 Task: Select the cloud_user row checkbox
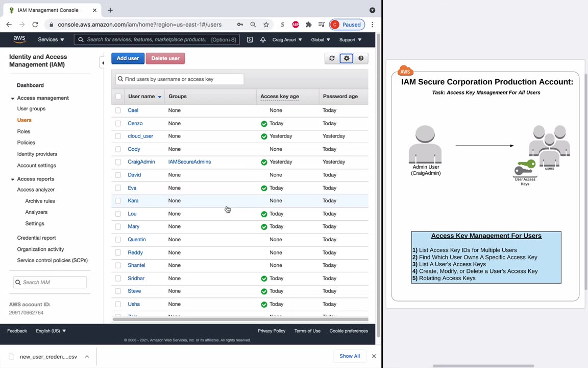point(118,136)
